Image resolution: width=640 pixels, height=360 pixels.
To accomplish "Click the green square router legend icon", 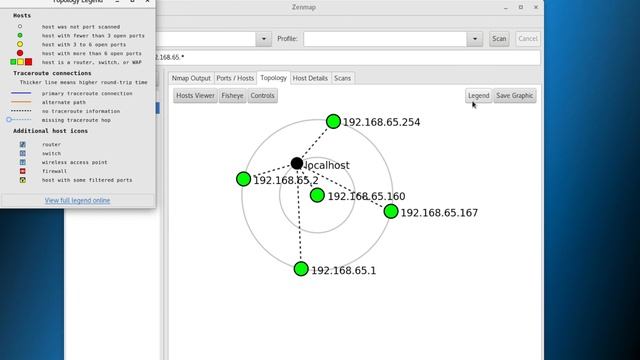I will click(x=13, y=62).
